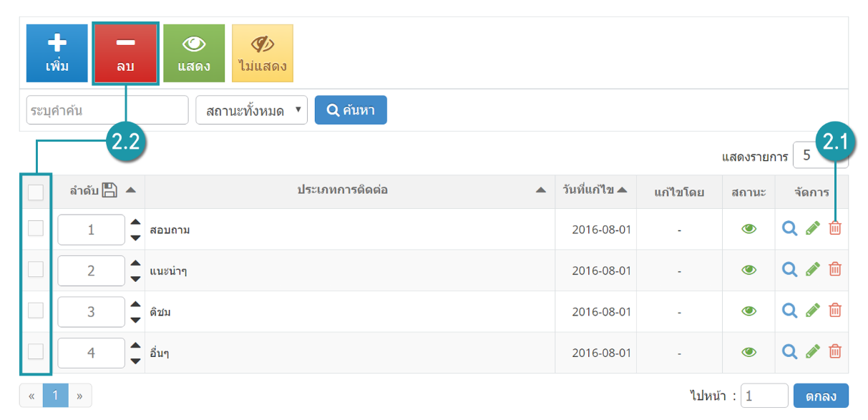This screenshot has height=420, width=868.
Task: Delete สอบถาม with the red trash icon
Action: pyautogui.click(x=835, y=228)
